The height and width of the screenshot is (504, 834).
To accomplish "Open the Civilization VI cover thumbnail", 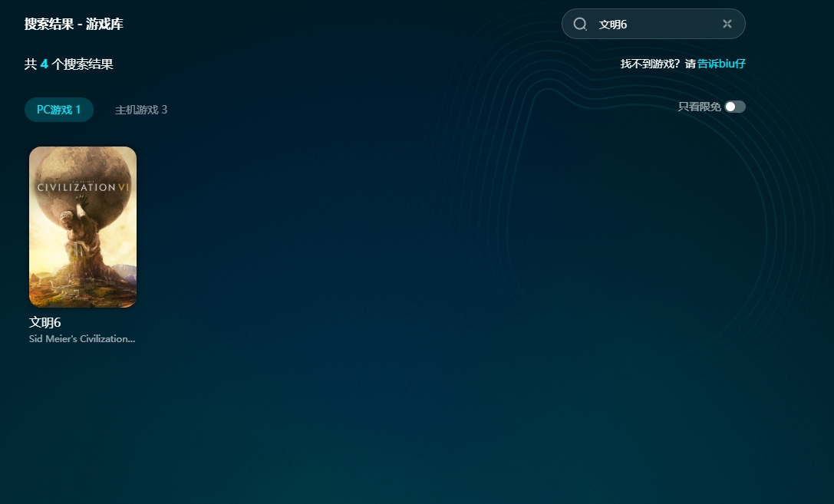I will coord(83,227).
